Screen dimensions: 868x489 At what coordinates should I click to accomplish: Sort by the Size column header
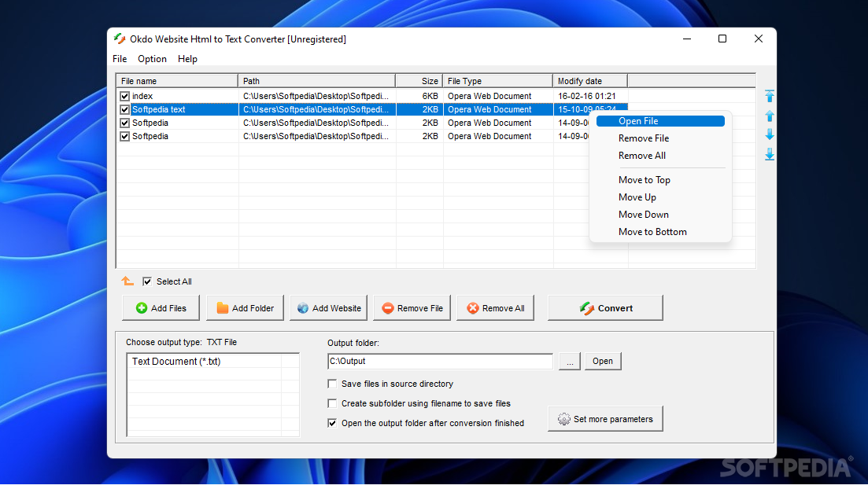tap(419, 81)
